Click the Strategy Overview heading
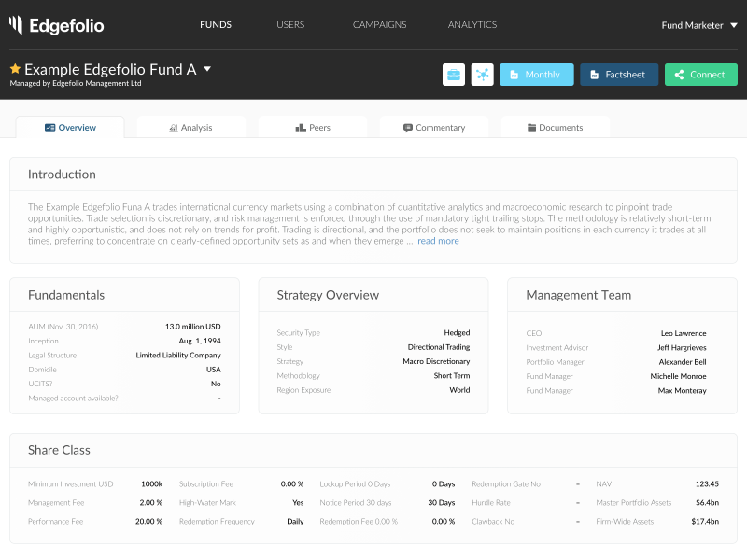This screenshot has width=747, height=560. point(328,295)
